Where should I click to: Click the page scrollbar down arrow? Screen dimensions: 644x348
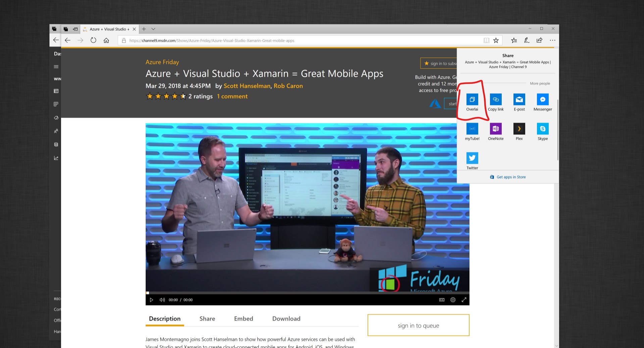click(556, 345)
